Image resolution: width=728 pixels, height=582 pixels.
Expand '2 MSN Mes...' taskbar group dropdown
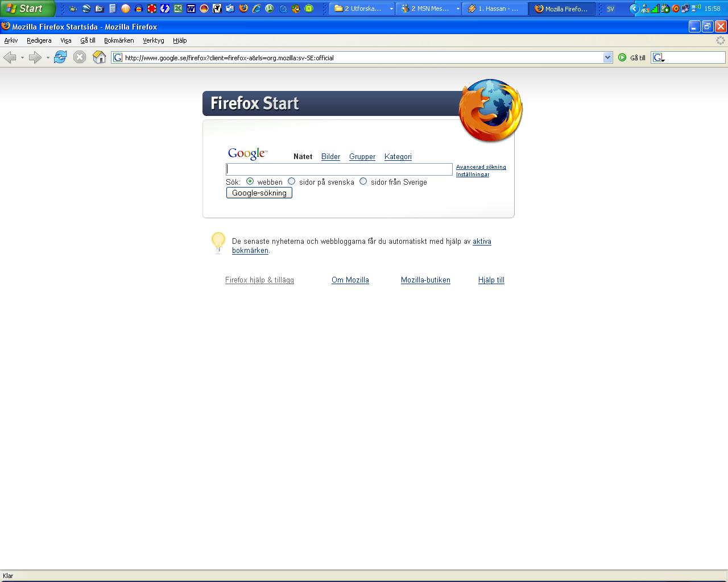[x=458, y=9]
